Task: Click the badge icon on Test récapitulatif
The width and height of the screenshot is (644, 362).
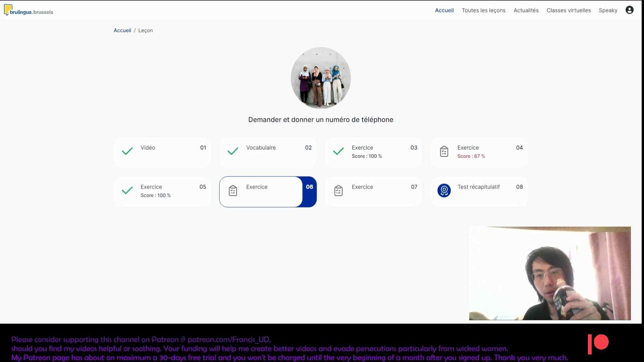Action: tap(444, 190)
